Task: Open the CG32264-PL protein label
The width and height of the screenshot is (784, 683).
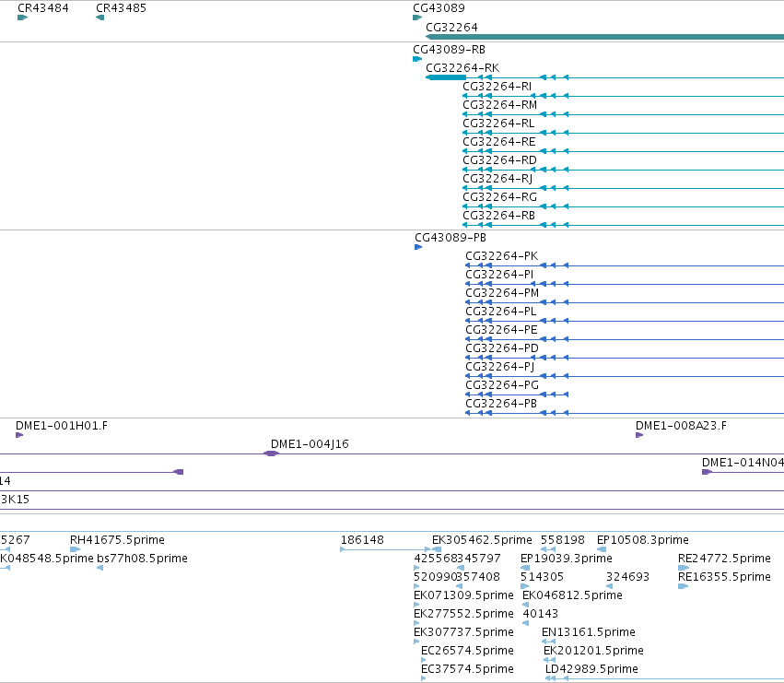Action: pos(500,312)
